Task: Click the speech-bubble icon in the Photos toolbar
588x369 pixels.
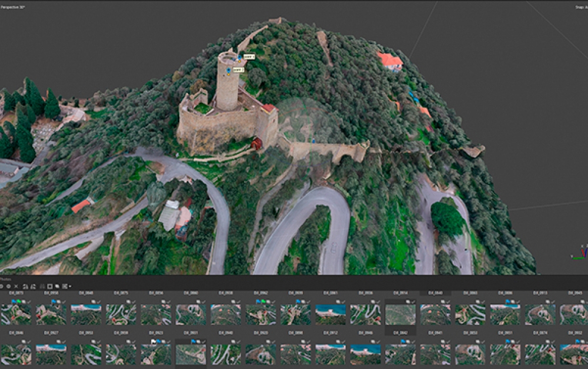Action: pyautogui.click(x=56, y=286)
